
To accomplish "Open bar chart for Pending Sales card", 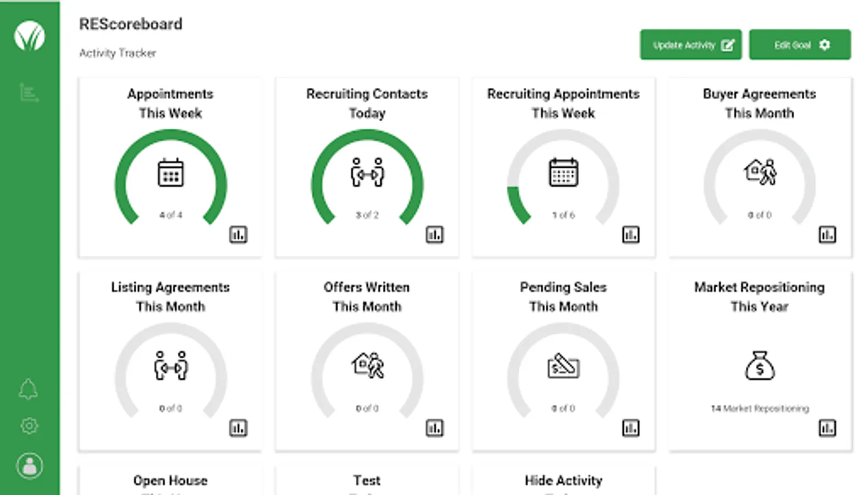I will pyautogui.click(x=631, y=428).
